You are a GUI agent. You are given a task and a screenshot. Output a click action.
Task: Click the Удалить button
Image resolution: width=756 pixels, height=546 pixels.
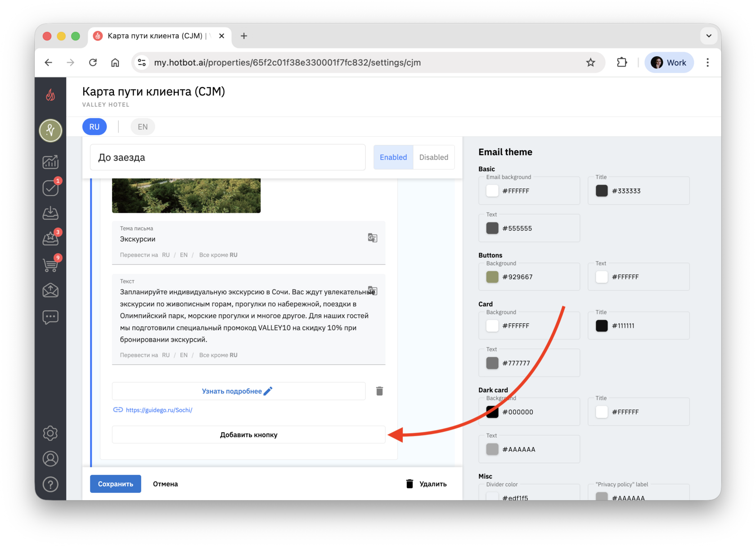[426, 484]
